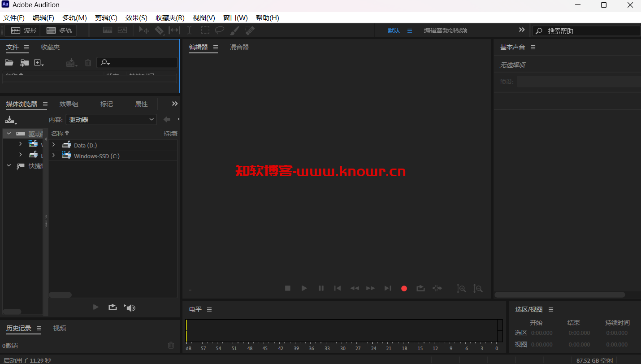The height and width of the screenshot is (364, 641).
Task: Open the Contents (内容) drive dropdown
Action: click(111, 120)
